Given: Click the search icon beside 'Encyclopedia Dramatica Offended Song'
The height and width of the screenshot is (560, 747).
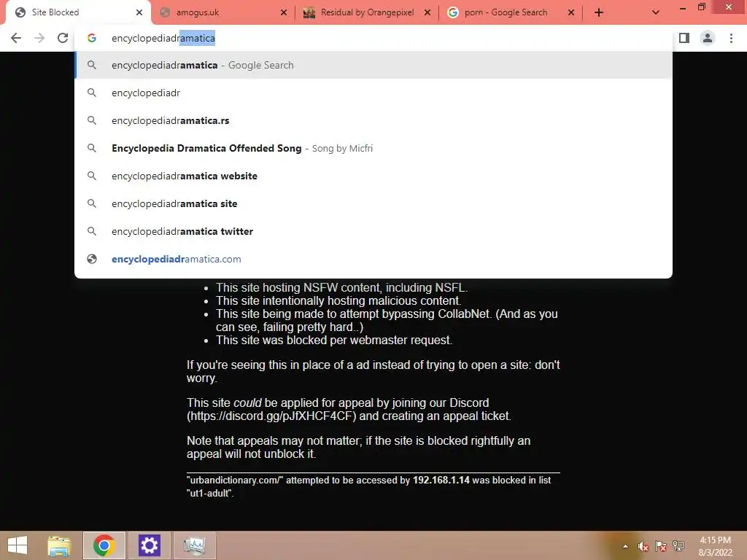Looking at the screenshot, I should 92,148.
